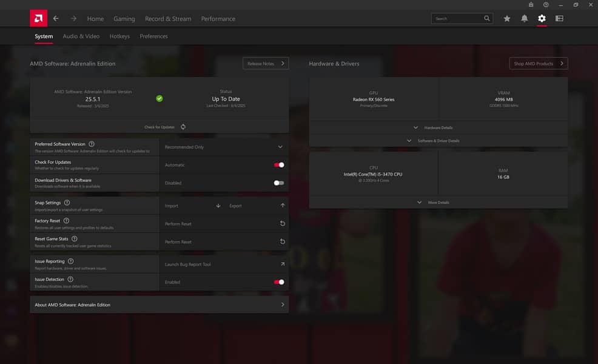Screen dimensions: 598x364
Task: Click the search magnifier icon
Action: tap(487, 18)
